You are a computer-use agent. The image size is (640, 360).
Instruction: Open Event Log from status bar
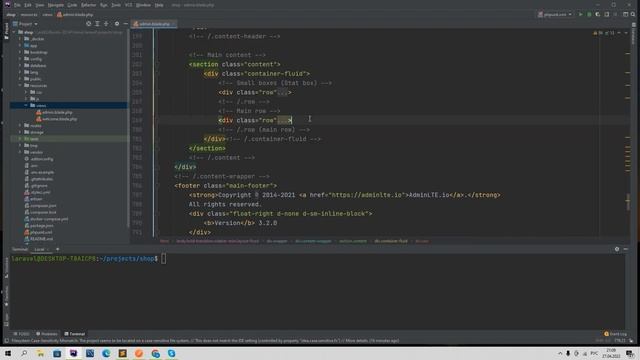click(x=616, y=334)
